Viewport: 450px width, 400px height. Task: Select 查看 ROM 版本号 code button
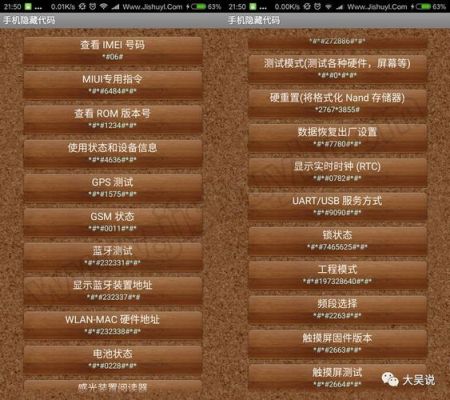click(x=113, y=119)
